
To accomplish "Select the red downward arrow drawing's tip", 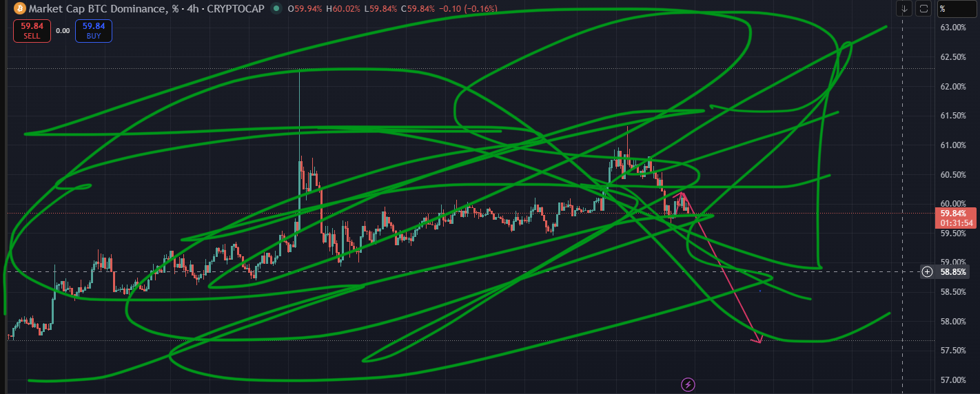I will 760,342.
